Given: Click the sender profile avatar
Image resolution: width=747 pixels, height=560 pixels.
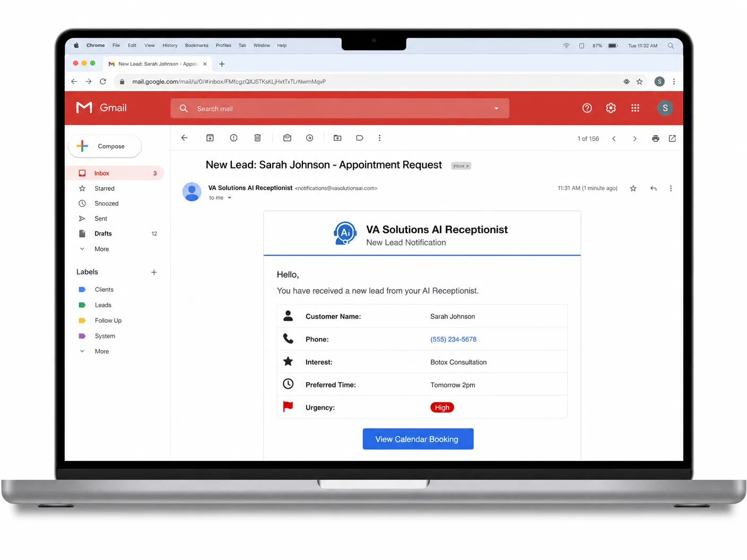Looking at the screenshot, I should 192,191.
